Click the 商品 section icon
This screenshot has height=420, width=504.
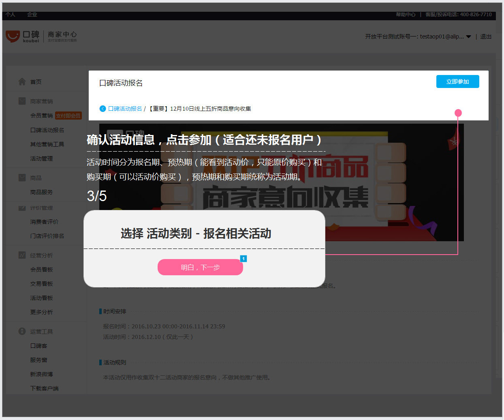22,178
